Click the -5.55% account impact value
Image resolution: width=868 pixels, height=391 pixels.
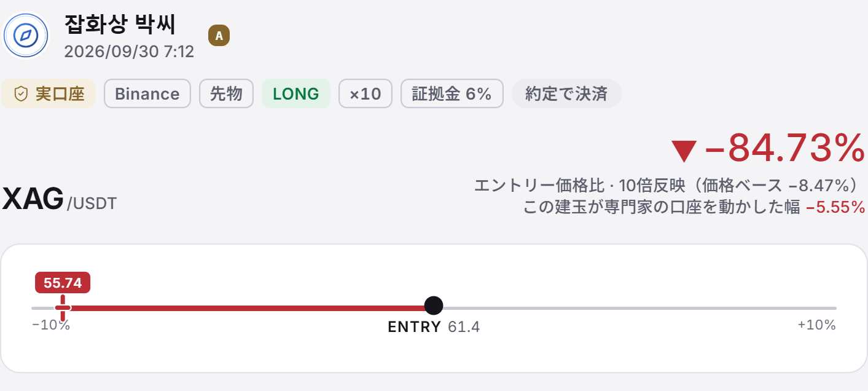pos(835,207)
